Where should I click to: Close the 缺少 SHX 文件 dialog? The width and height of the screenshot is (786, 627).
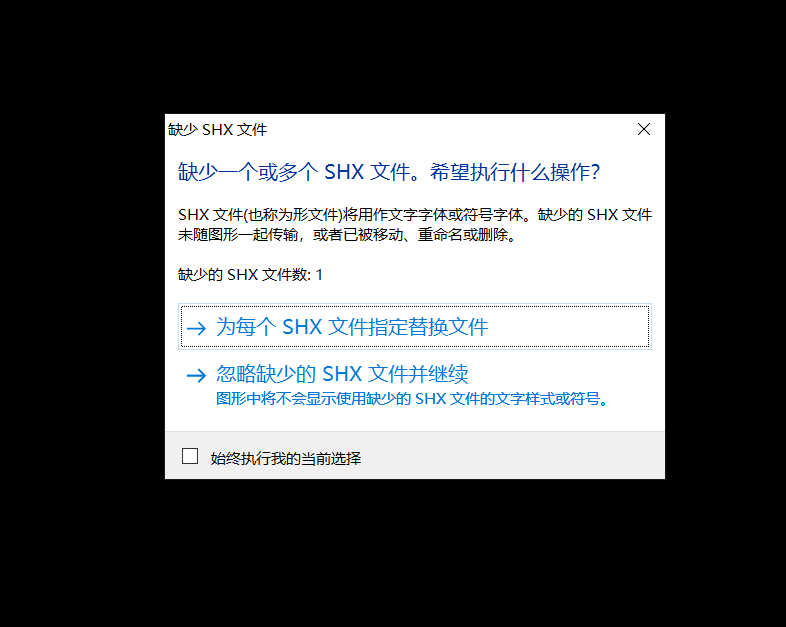tap(644, 129)
